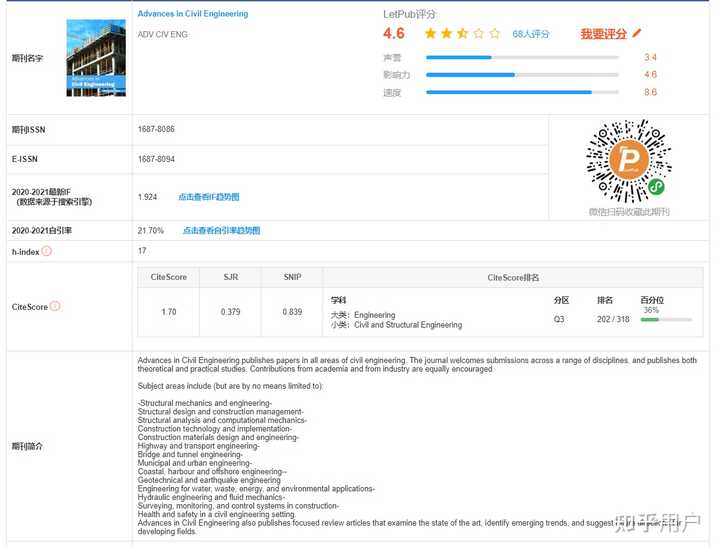Click the LetPub score 4.6
This screenshot has width=720, height=547.
coord(394,34)
